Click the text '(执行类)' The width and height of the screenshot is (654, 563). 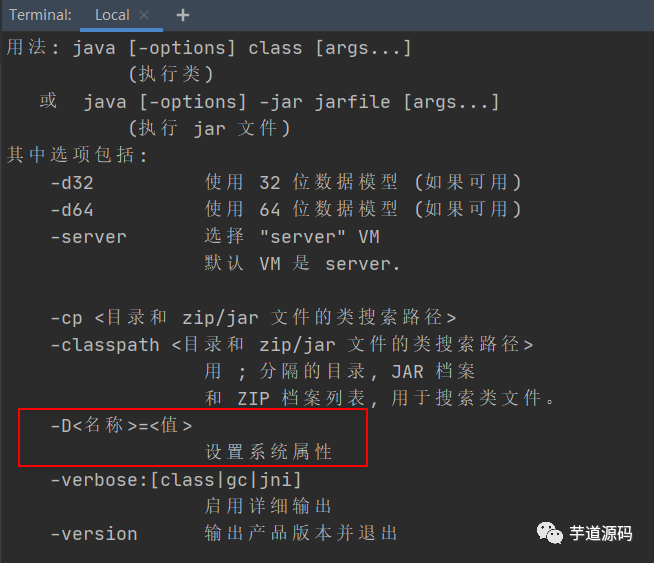171,74
